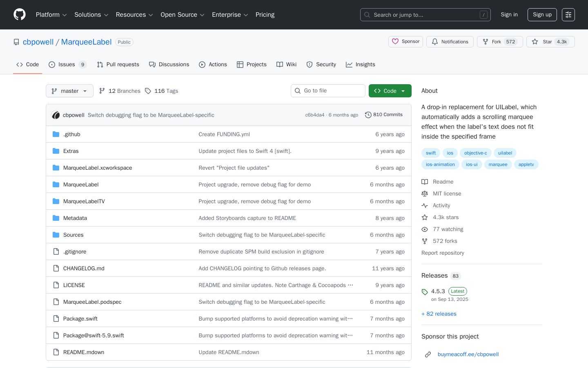The height and width of the screenshot is (368, 588).
Task: Click the tag icon beside 116 Tags
Action: tap(148, 91)
